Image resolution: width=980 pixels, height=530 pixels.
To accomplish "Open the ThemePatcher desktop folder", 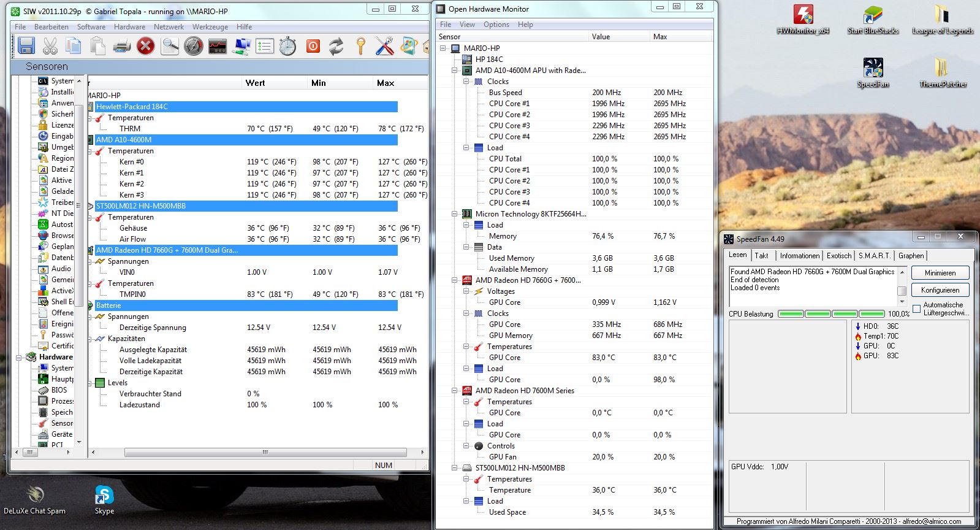I will tap(943, 73).
